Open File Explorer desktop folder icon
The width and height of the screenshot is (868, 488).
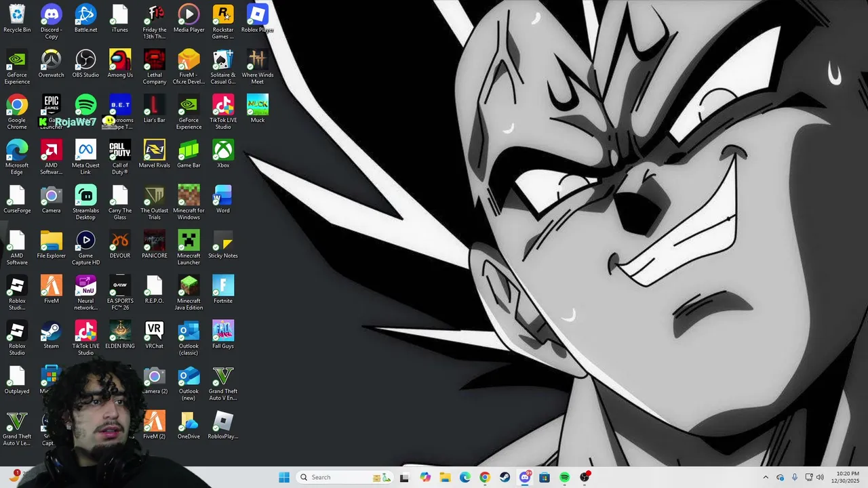(x=51, y=244)
